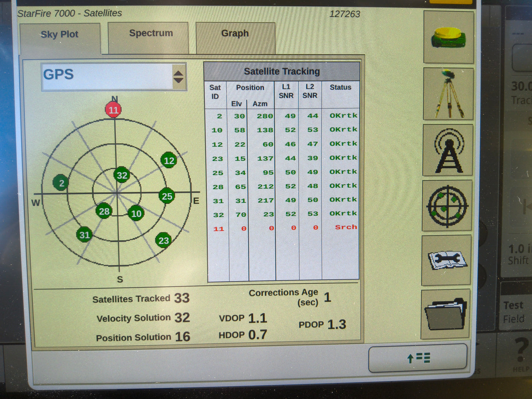This screenshot has width=532, height=399.
Task: Toggle to the Spectrum view
Action: pos(150,33)
